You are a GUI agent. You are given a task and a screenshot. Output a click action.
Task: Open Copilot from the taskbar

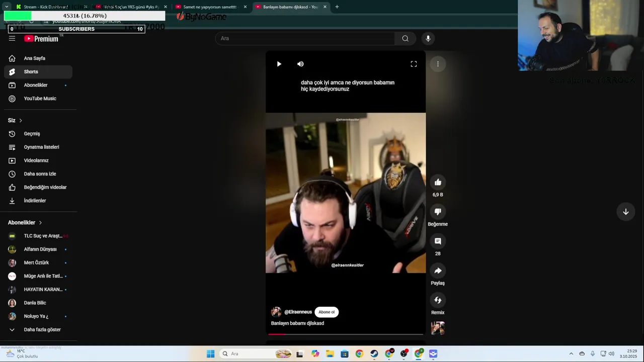tap(315, 354)
